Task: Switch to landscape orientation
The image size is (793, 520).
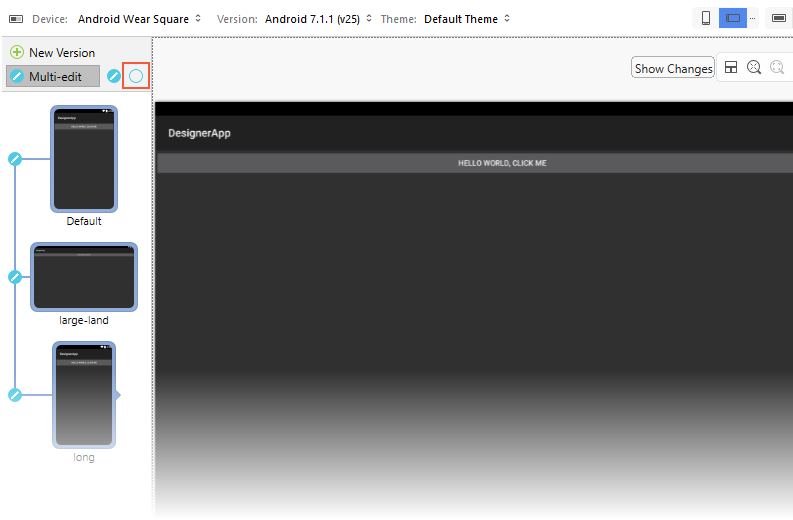Action: click(x=732, y=18)
